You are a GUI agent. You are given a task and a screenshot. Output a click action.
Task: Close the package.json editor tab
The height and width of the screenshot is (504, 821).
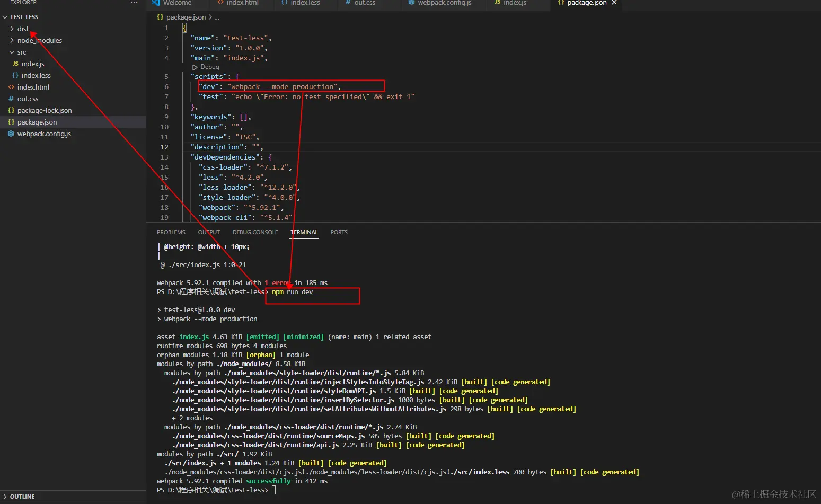coord(614,3)
